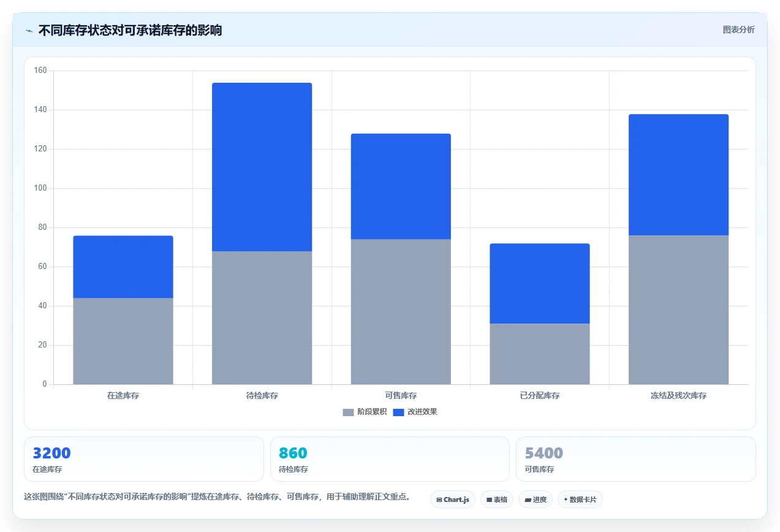Click the 待检库存 x-axis label
This screenshot has height=532, width=780.
coord(262,396)
